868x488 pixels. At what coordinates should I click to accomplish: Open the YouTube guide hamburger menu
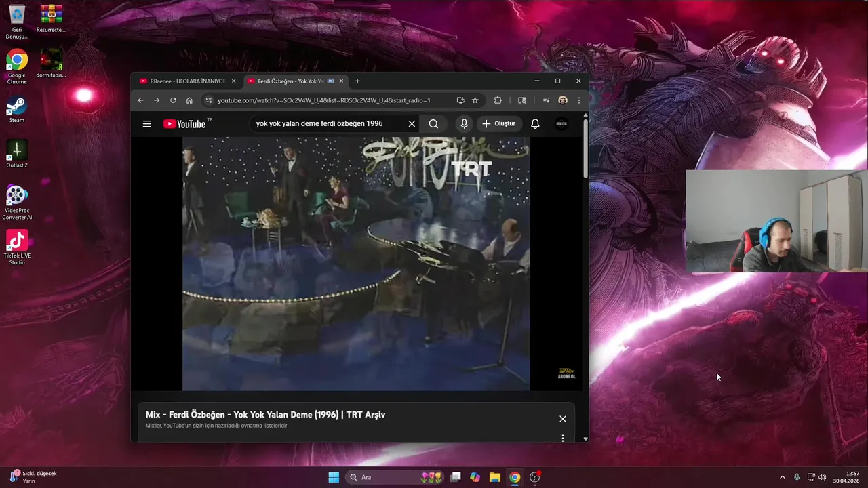click(x=146, y=124)
